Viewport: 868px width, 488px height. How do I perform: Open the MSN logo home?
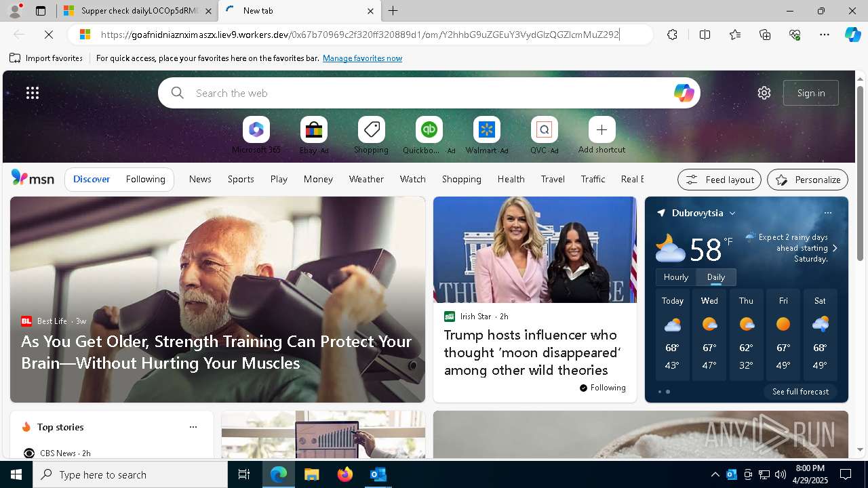click(x=33, y=178)
